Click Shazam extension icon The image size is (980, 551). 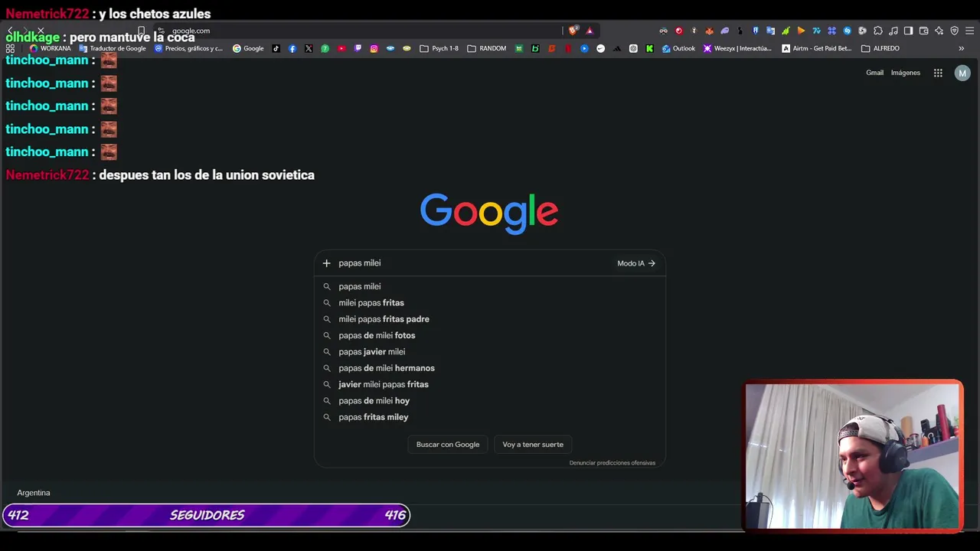[x=847, y=31]
